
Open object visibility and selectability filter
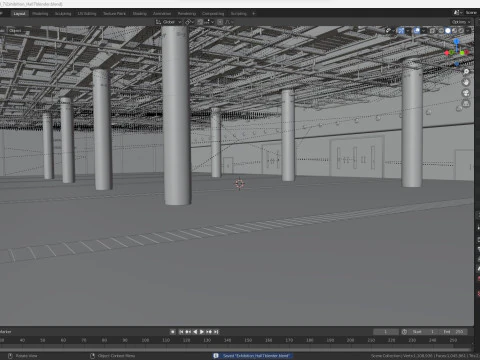(390, 31)
